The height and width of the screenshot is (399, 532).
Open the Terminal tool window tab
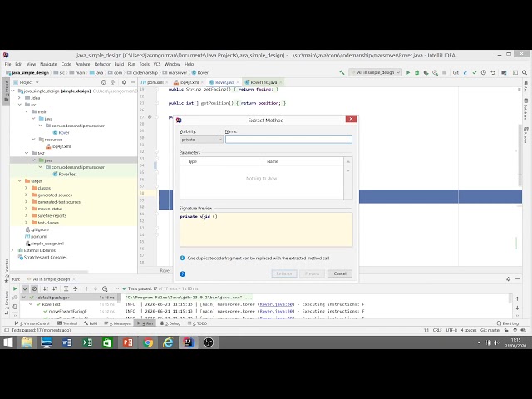(67, 323)
